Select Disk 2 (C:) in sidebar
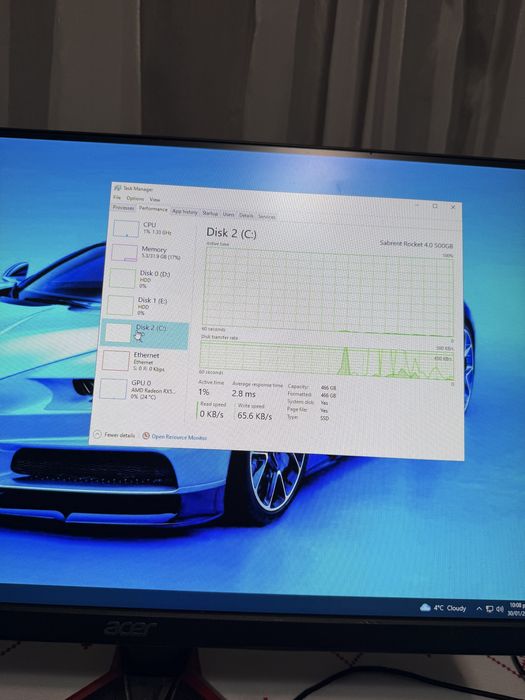The height and width of the screenshot is (700, 525). [x=146, y=333]
